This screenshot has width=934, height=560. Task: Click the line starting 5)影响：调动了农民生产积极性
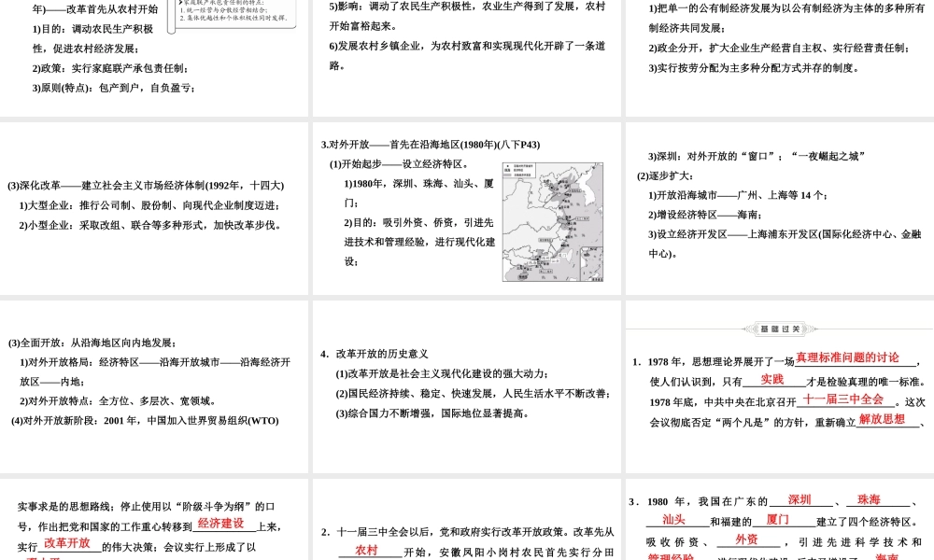tap(467, 7)
